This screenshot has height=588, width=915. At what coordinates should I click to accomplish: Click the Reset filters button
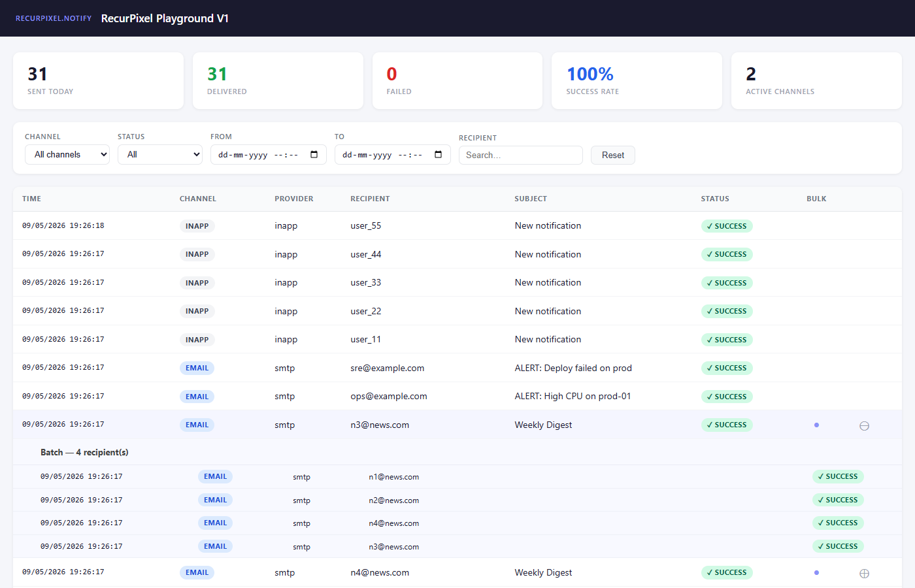613,155
